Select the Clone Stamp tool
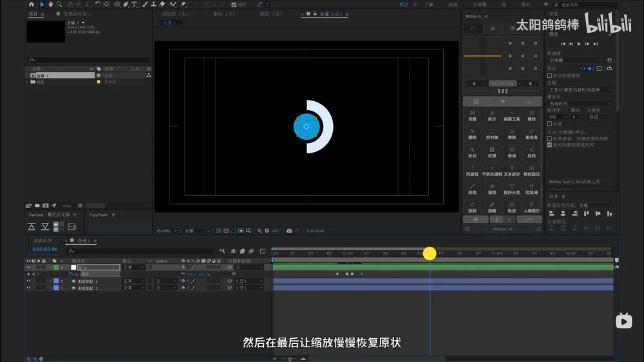644x362 pixels. click(153, 5)
